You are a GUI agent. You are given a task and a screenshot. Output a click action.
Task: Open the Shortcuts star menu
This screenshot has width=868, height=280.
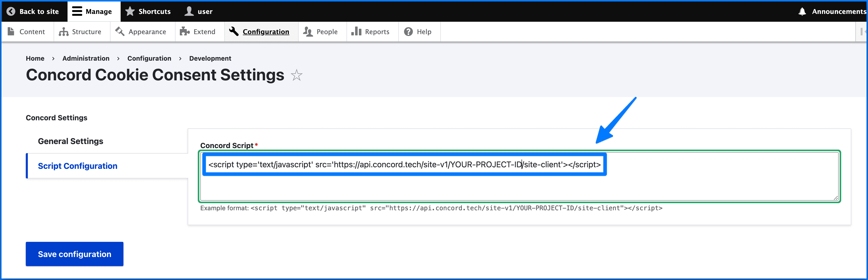point(148,11)
